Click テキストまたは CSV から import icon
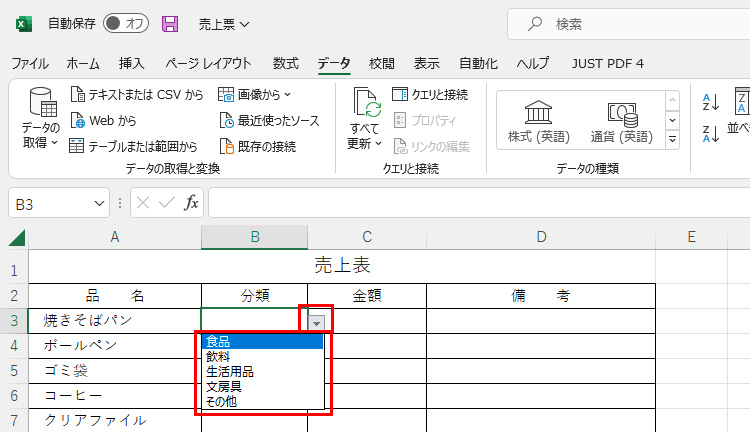 (x=78, y=95)
